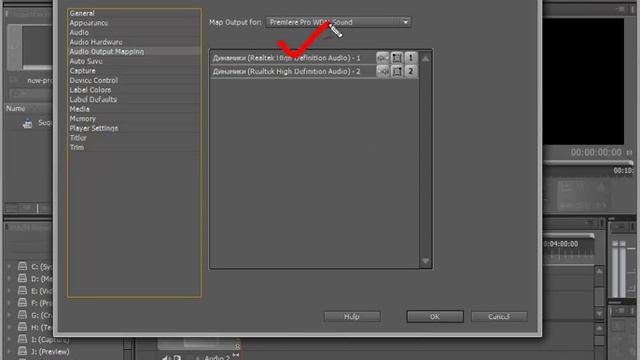This screenshot has width=640, height=360.
Task: Click the Audio 2 track label
Action: click(217, 357)
